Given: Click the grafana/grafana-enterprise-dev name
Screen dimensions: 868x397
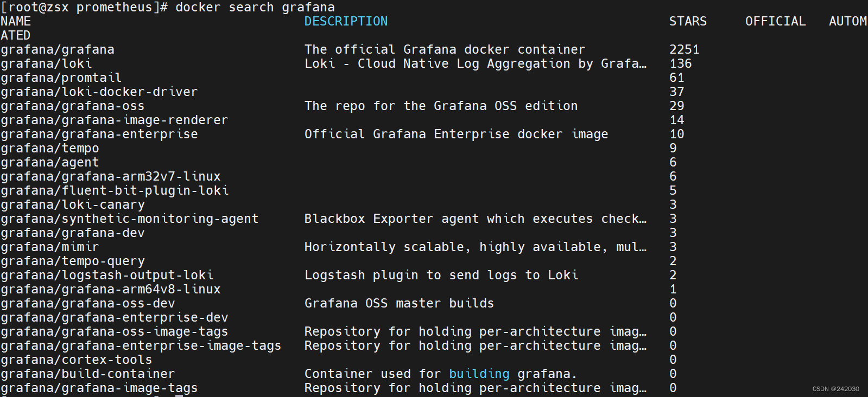Looking at the screenshot, I should (115, 318).
